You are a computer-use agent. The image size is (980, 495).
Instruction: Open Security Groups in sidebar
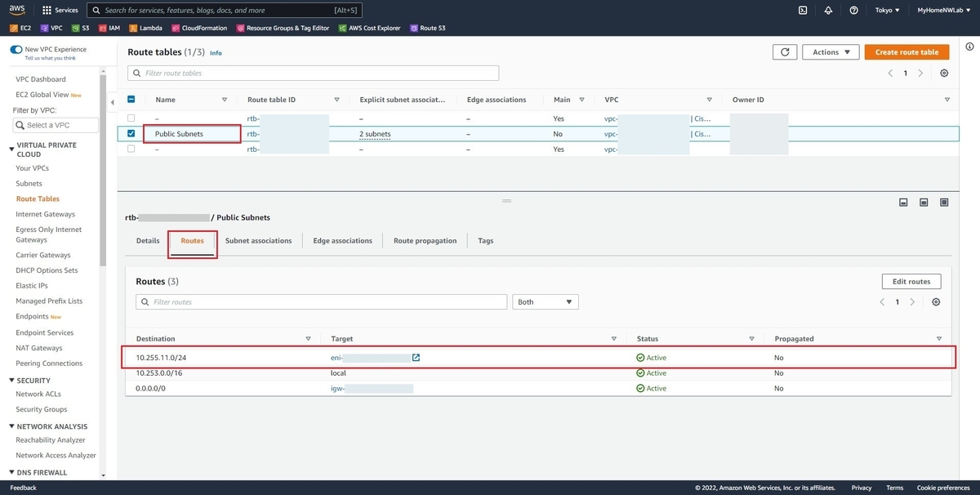click(x=42, y=409)
